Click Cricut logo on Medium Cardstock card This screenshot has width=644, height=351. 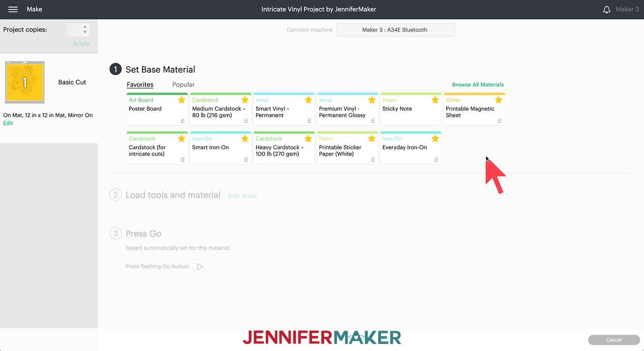pos(246,121)
